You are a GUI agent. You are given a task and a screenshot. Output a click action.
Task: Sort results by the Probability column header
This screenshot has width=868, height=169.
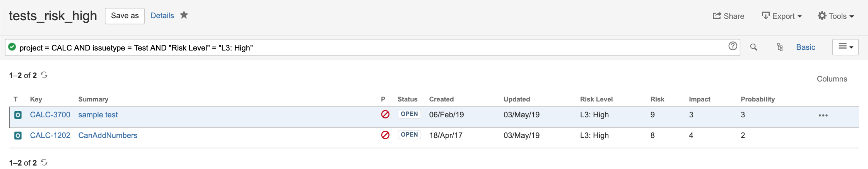click(758, 99)
